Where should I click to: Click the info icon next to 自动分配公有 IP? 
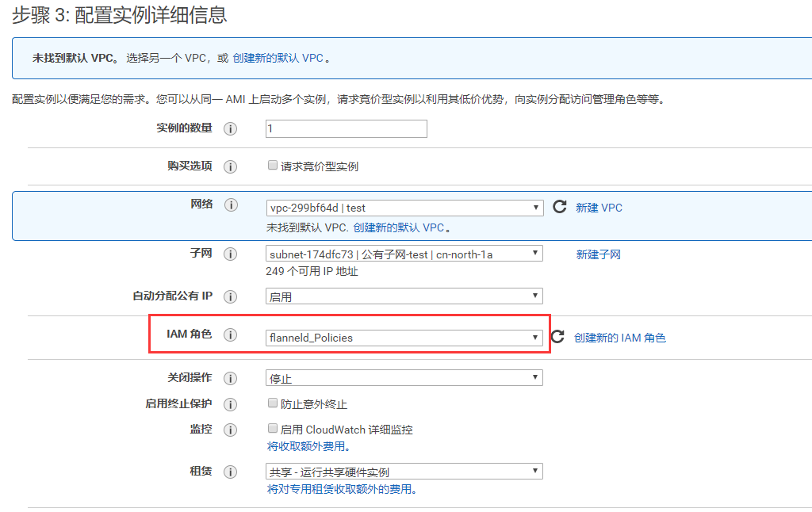(x=231, y=296)
